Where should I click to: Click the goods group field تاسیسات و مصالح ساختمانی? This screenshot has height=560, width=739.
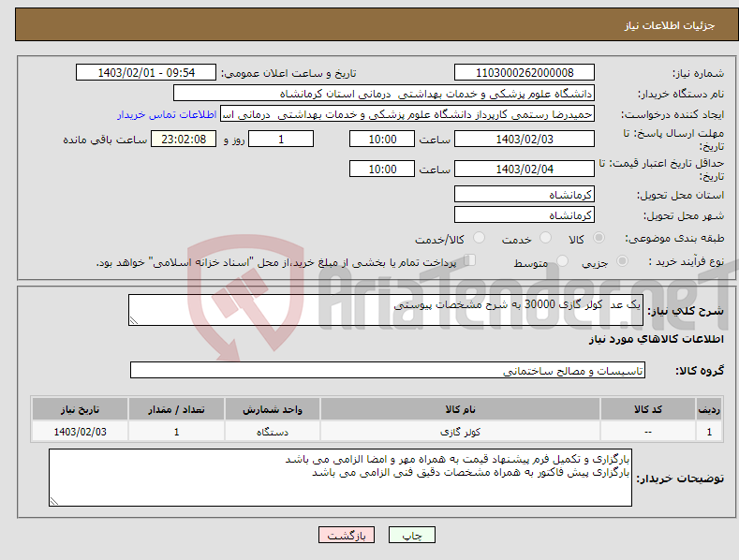pos(388,371)
